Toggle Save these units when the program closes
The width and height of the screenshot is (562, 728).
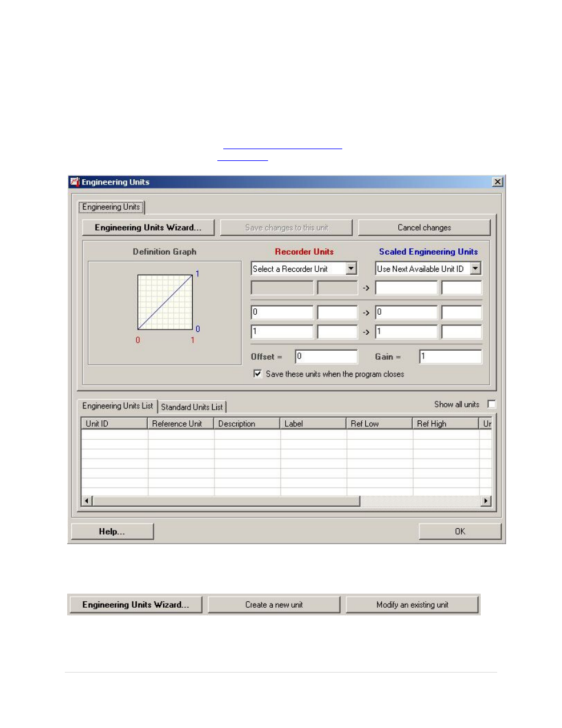pyautogui.click(x=257, y=374)
